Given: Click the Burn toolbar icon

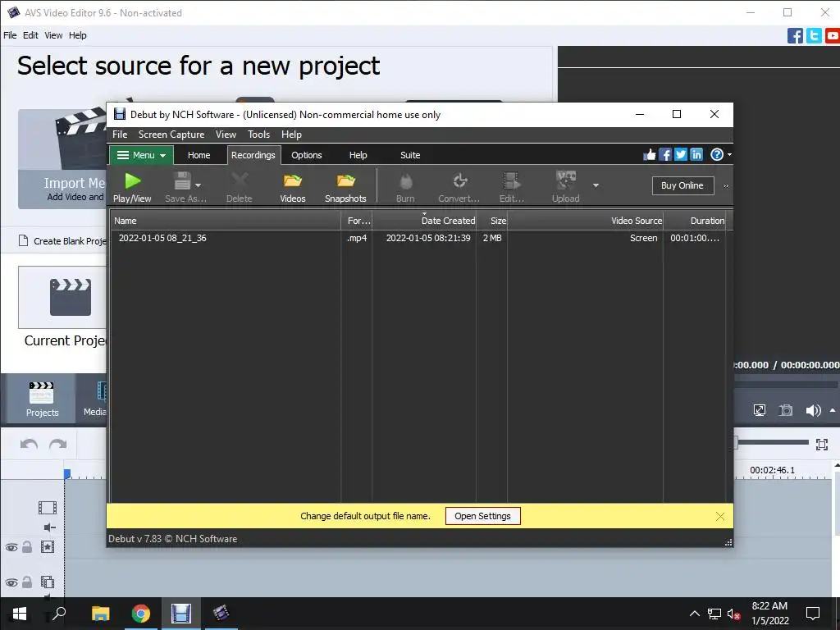Looking at the screenshot, I should pos(405,187).
